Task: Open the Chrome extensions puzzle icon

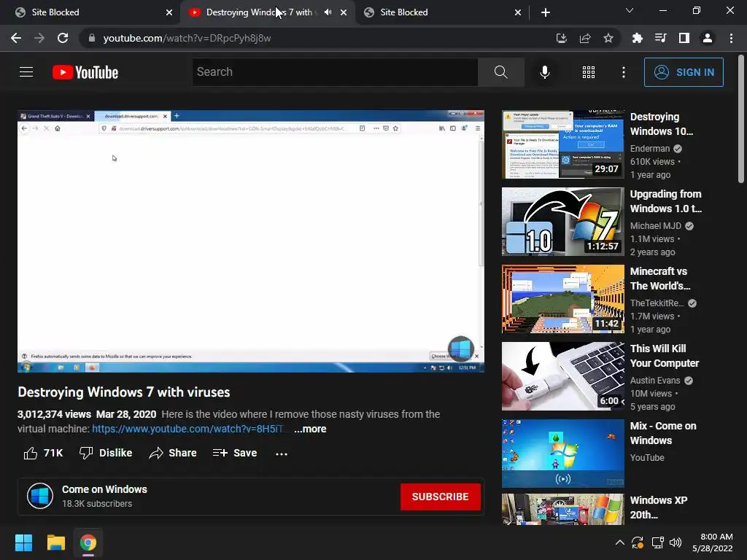Action: (638, 38)
